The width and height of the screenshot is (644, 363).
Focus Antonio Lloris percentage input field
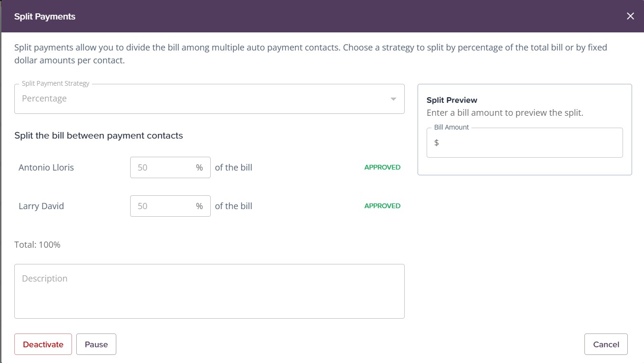164,168
